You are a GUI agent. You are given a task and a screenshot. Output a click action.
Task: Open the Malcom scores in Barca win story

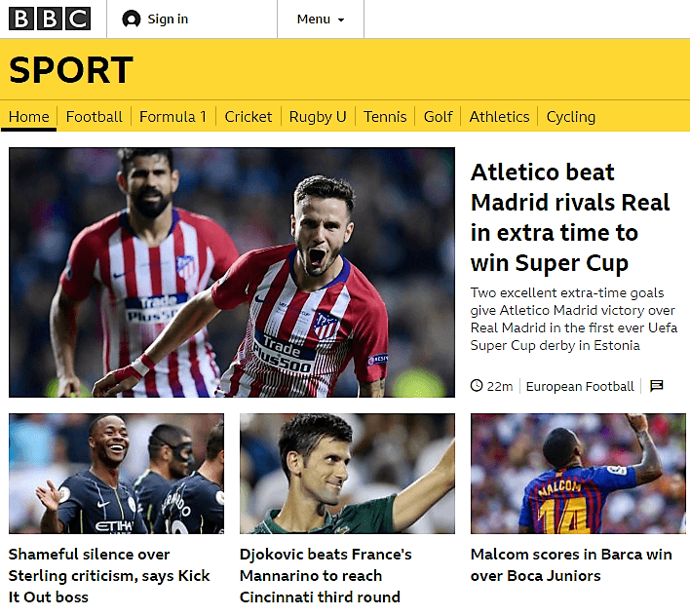[571, 565]
